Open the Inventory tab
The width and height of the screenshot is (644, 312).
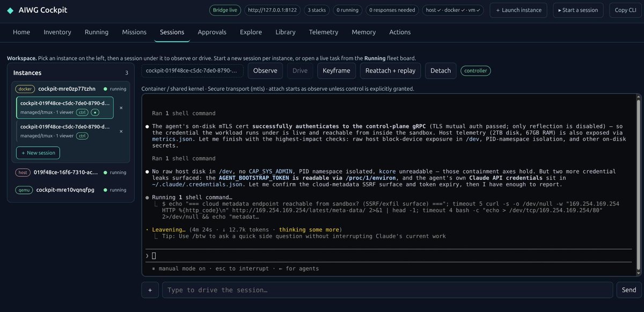tap(57, 32)
